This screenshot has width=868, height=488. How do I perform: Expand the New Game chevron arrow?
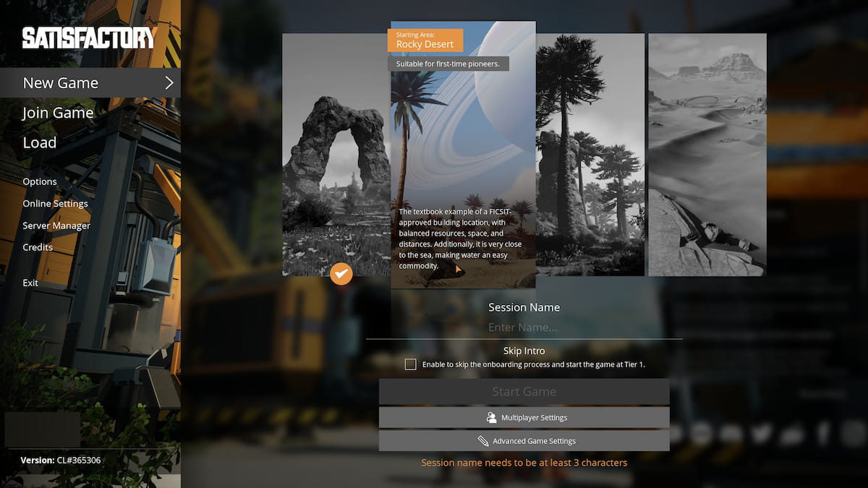coord(169,82)
